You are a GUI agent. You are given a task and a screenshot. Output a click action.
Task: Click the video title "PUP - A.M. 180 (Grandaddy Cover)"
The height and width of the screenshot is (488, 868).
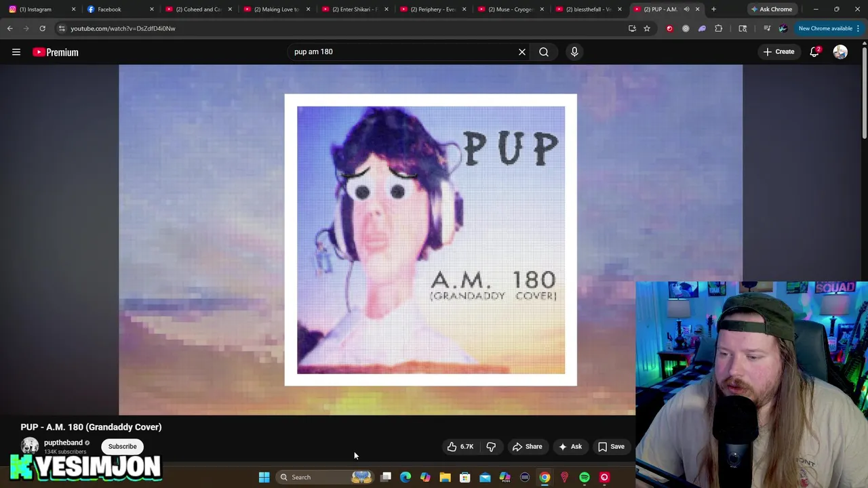click(x=91, y=427)
